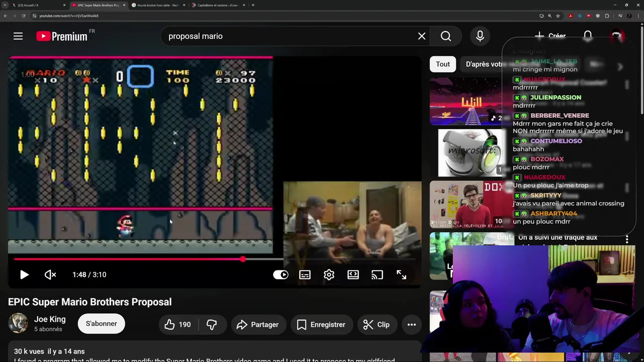
Task: Open the YouTube hamburger guide menu
Action: point(18,36)
